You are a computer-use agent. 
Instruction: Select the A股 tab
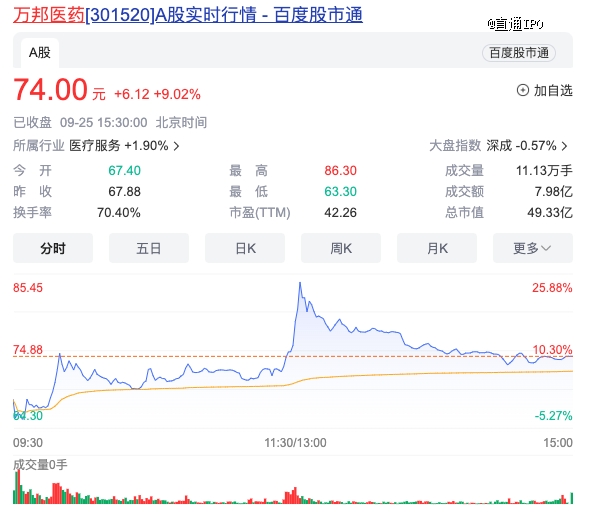pyautogui.click(x=40, y=53)
